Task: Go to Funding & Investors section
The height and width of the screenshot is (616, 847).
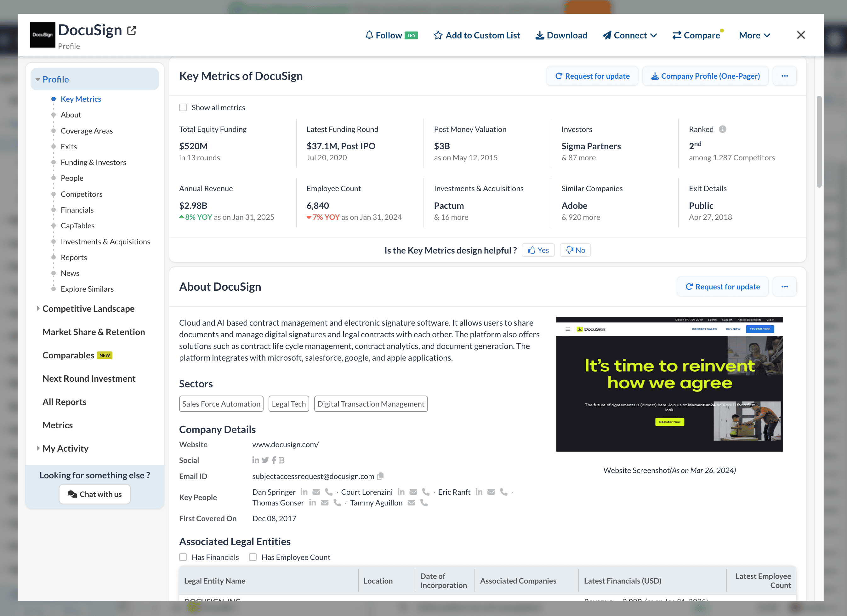Action: (x=94, y=163)
